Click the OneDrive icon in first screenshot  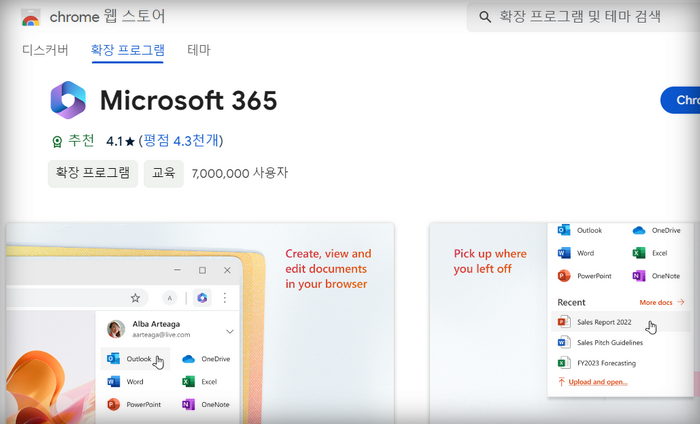[188, 359]
